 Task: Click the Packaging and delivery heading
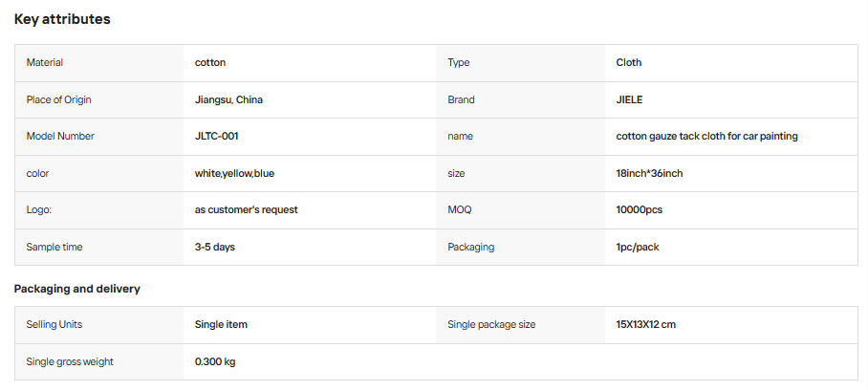click(x=76, y=289)
